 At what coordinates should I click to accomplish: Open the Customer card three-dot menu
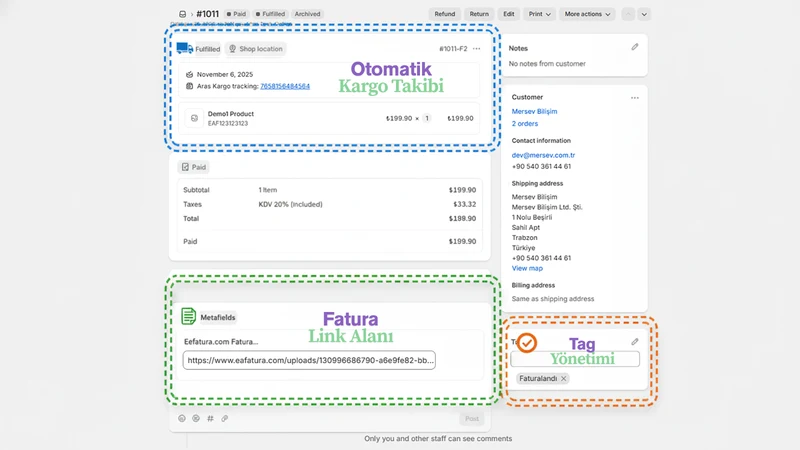[635, 97]
